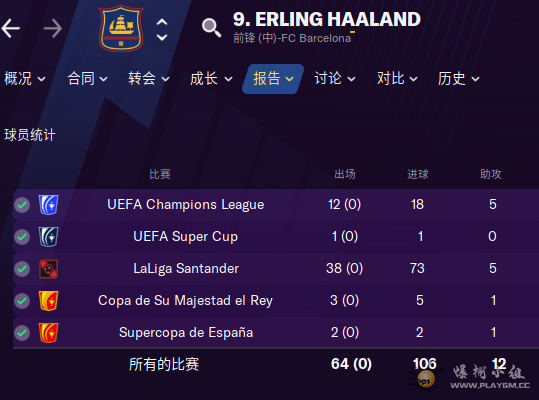Click the Copa de Su Majestad el Rey name
The width and height of the screenshot is (539, 400).
click(185, 301)
